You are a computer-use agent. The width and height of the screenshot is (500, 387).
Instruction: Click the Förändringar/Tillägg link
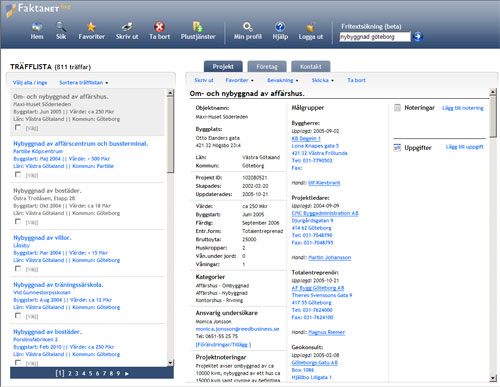point(223,344)
